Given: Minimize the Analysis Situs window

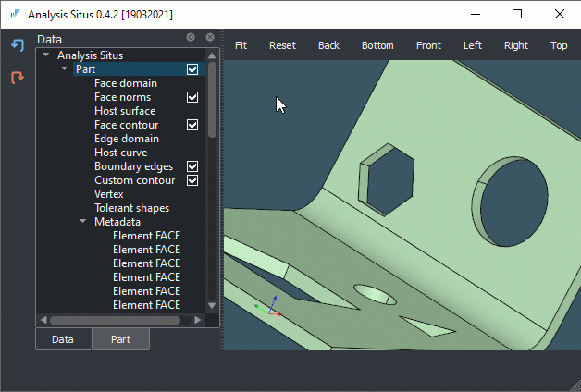Looking at the screenshot, I should 476,15.
